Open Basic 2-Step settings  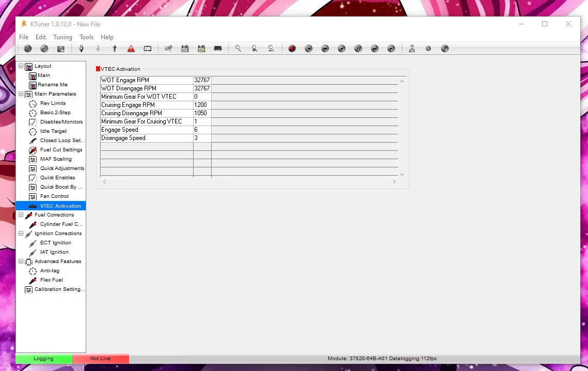pos(56,113)
